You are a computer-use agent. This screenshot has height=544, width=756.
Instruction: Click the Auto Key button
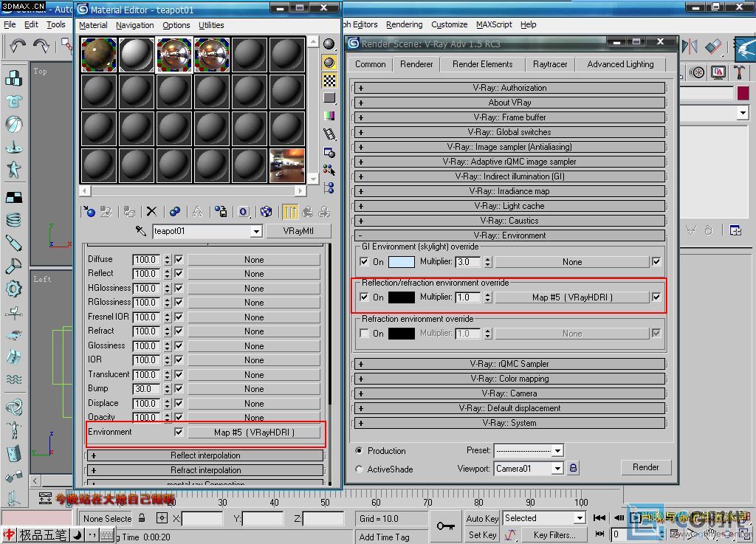tap(482, 518)
